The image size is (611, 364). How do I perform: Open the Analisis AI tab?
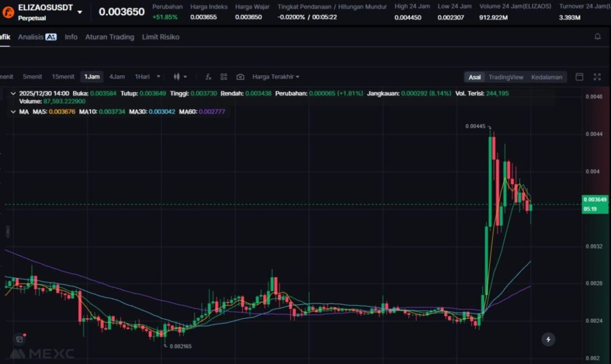coord(37,37)
